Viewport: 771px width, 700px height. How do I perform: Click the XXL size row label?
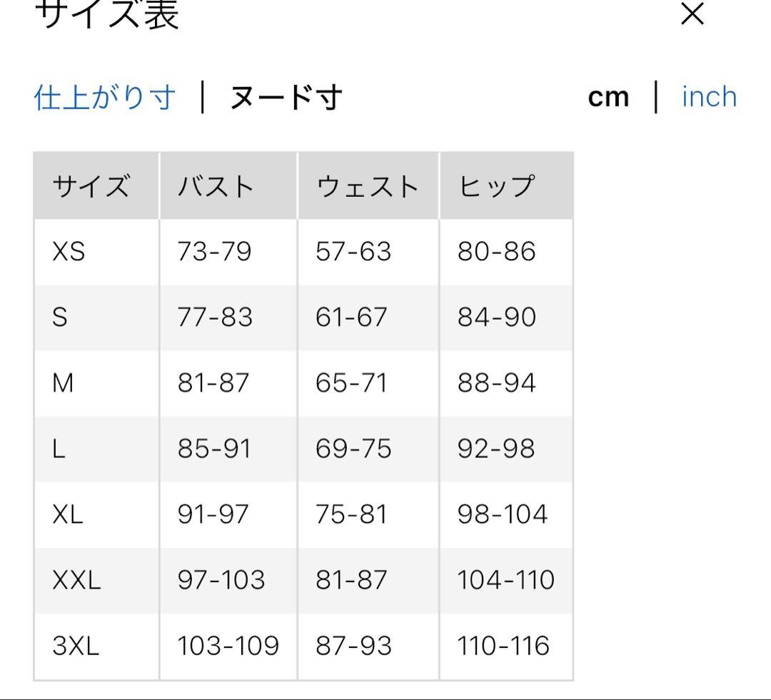click(76, 580)
